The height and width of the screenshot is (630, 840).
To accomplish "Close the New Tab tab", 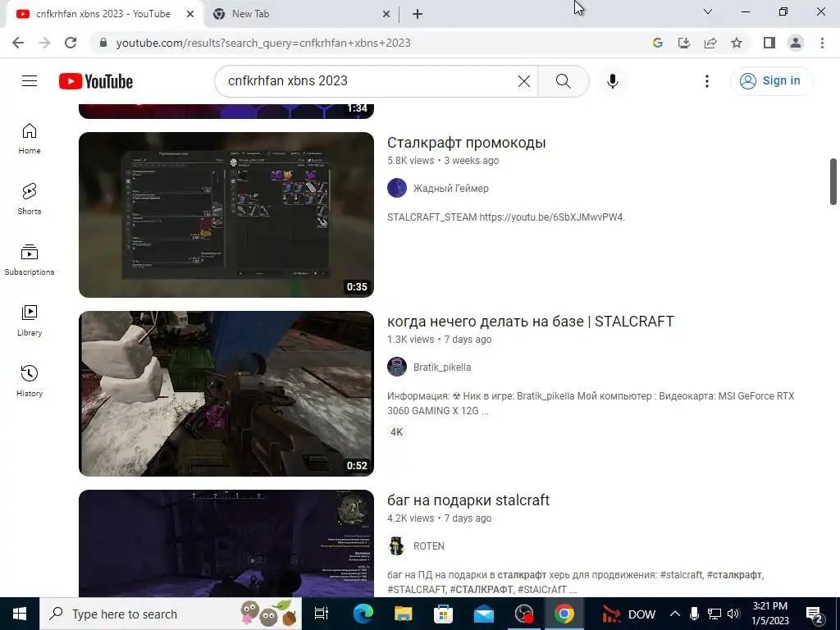I will [x=386, y=14].
